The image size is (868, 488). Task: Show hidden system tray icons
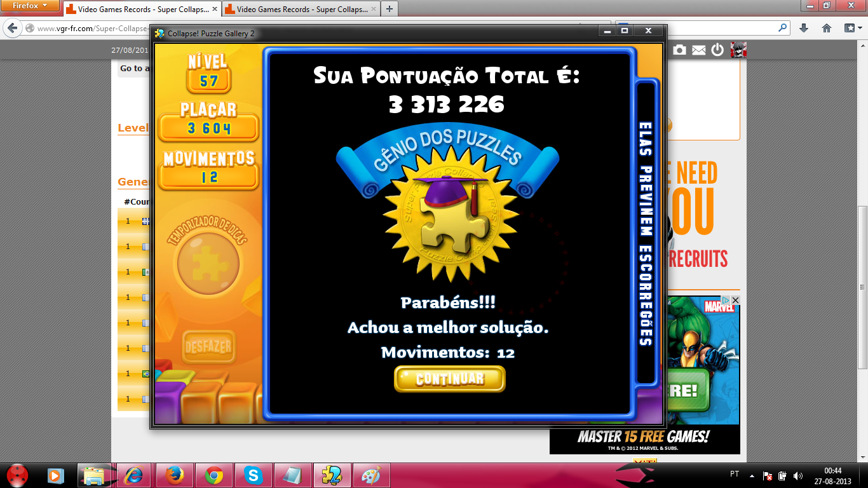(x=752, y=475)
